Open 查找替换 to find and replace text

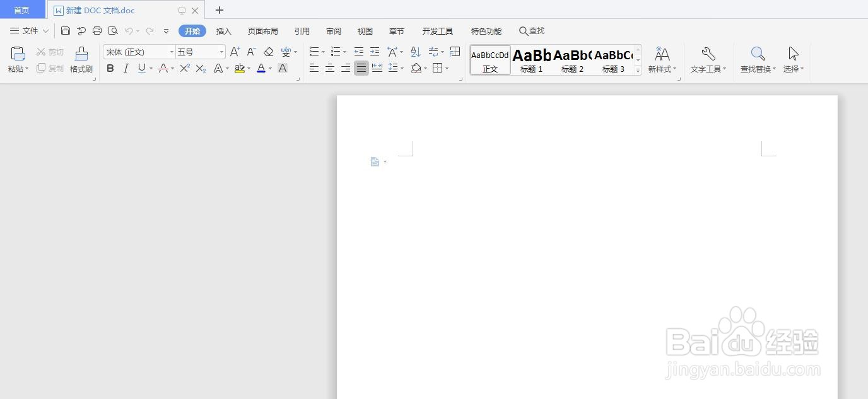click(x=756, y=60)
